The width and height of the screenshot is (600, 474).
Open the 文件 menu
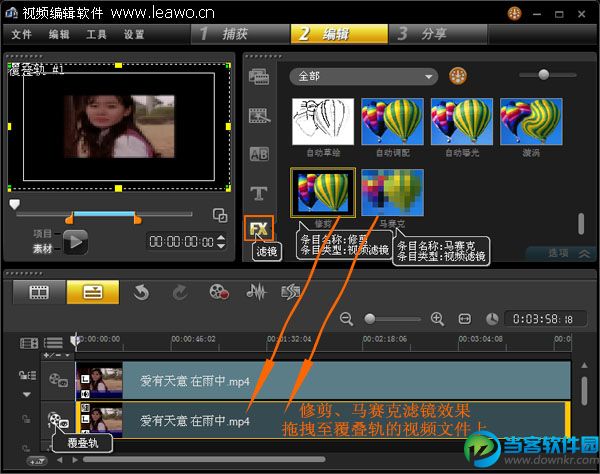click(x=22, y=34)
